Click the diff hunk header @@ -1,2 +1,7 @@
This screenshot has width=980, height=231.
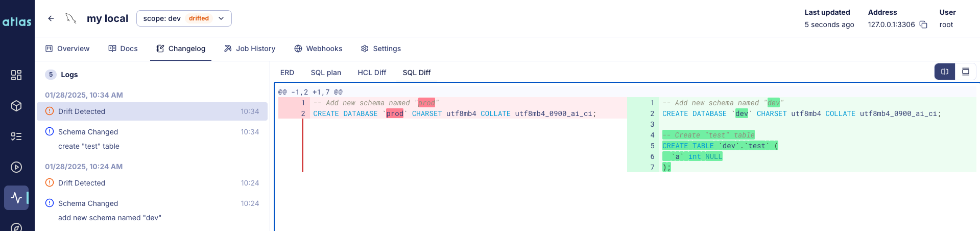(x=310, y=92)
